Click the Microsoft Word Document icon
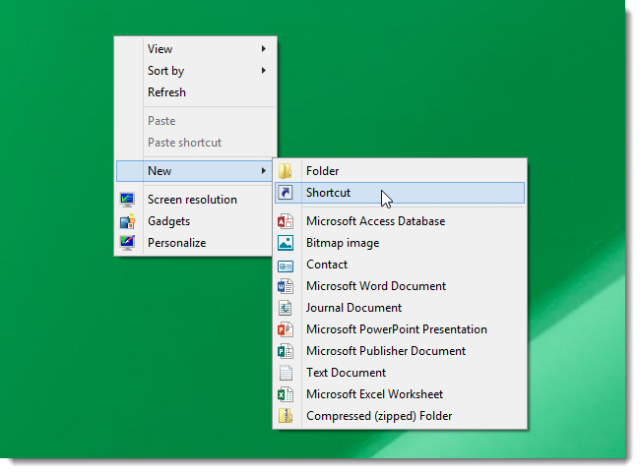The image size is (640, 473). click(x=286, y=286)
